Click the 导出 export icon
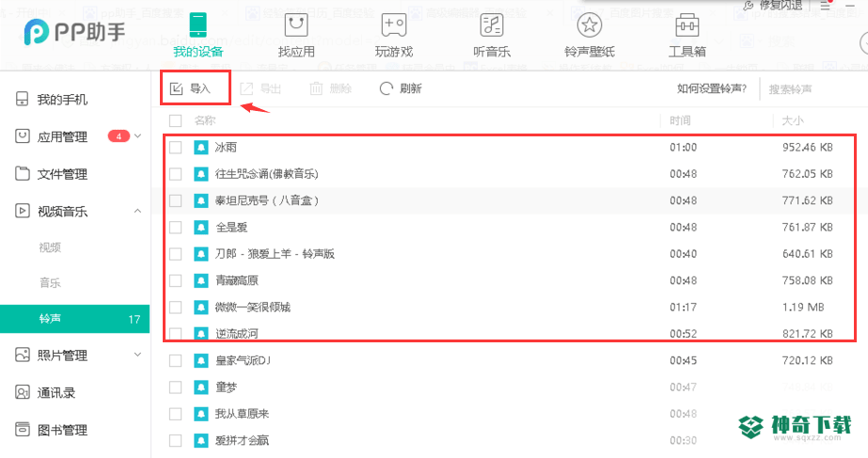The width and height of the screenshot is (868, 458). [x=246, y=88]
